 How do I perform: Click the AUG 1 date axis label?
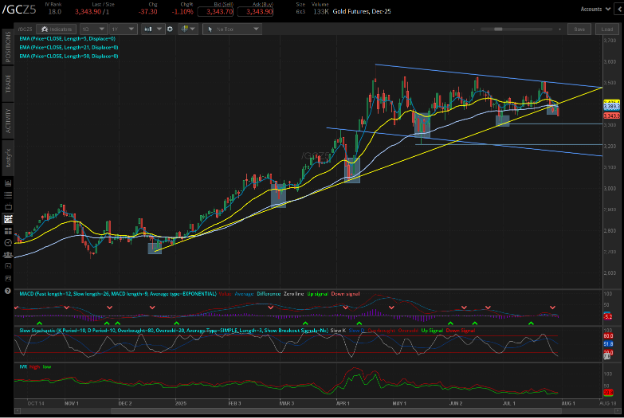tap(568, 403)
